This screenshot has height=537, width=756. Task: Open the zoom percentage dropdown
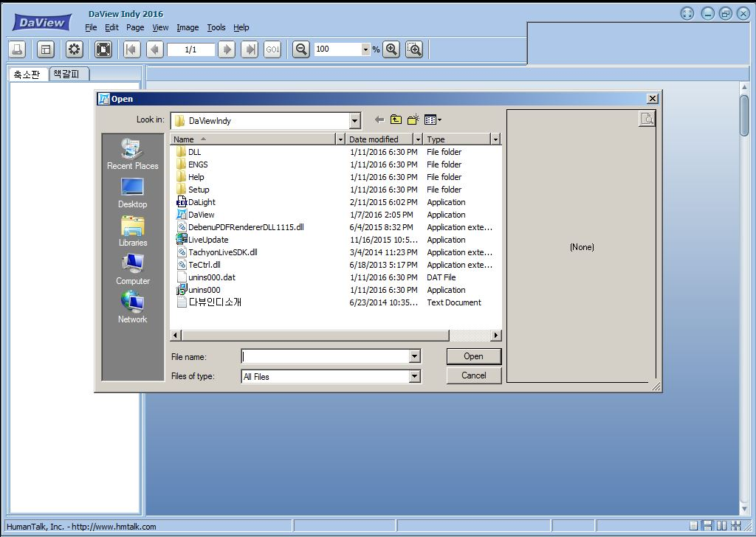coord(365,49)
